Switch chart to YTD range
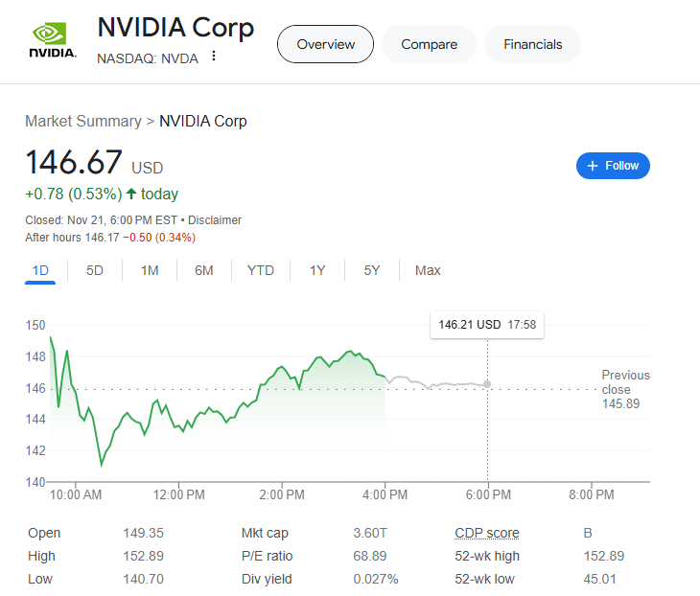The image size is (700, 596). (x=261, y=270)
